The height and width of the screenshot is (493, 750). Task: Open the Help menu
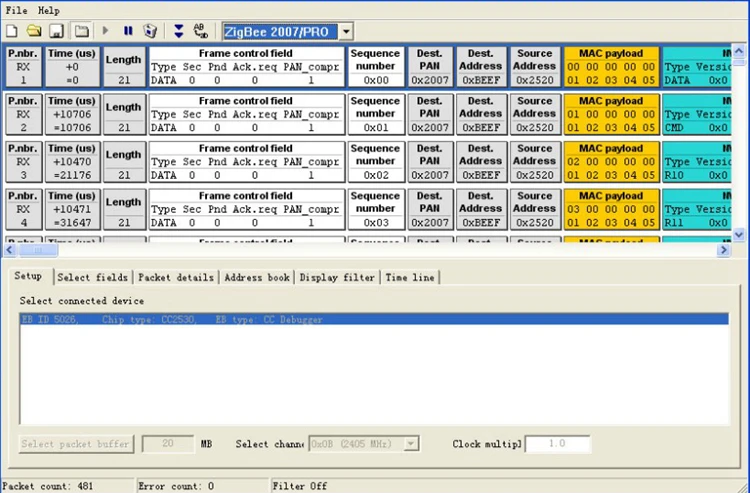point(49,10)
